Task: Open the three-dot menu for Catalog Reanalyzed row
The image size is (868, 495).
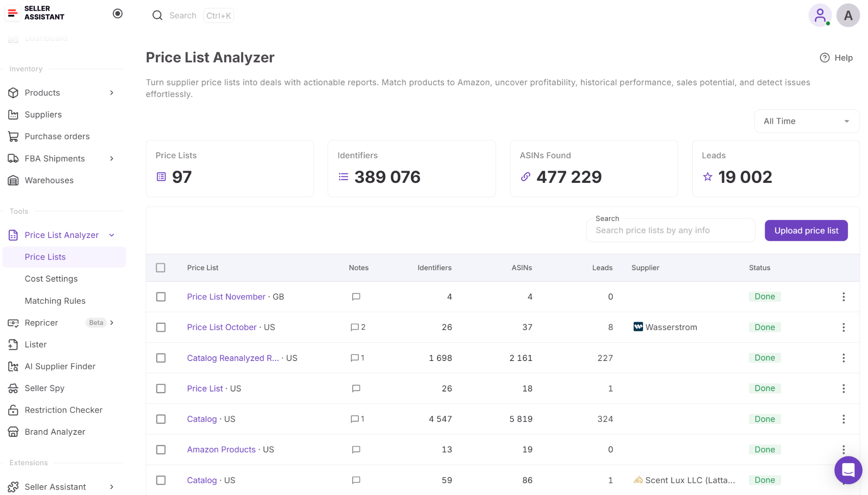Action: point(843,358)
